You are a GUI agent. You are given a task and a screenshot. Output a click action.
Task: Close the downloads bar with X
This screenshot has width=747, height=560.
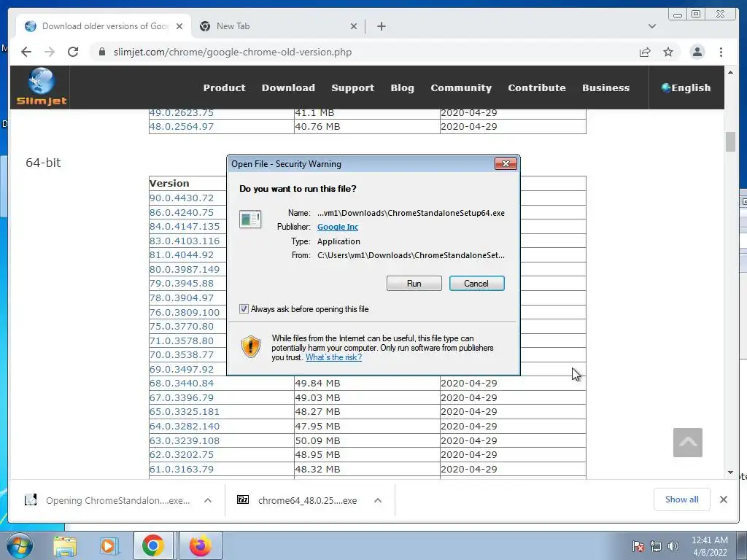[x=723, y=499]
